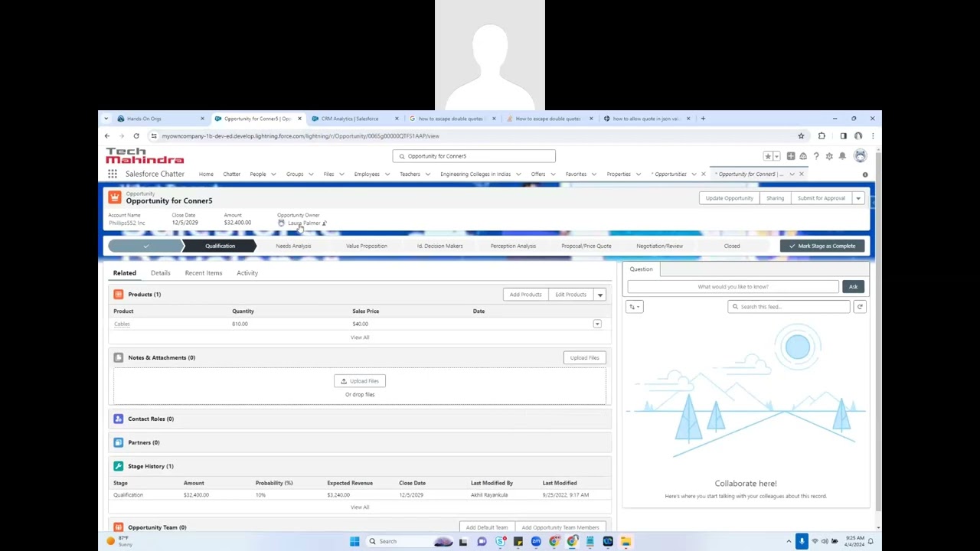Select the Closed stage in path

[x=732, y=246]
